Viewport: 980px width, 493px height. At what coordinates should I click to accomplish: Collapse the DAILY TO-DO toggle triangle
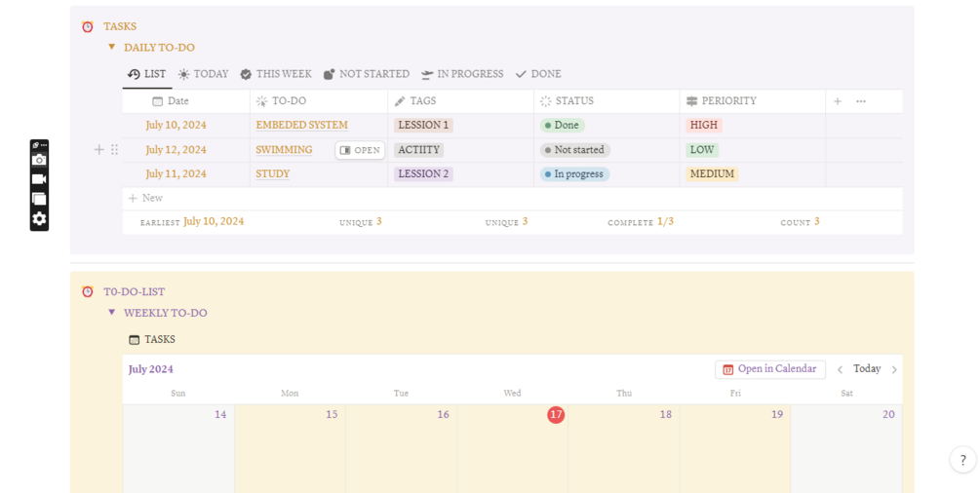point(111,47)
